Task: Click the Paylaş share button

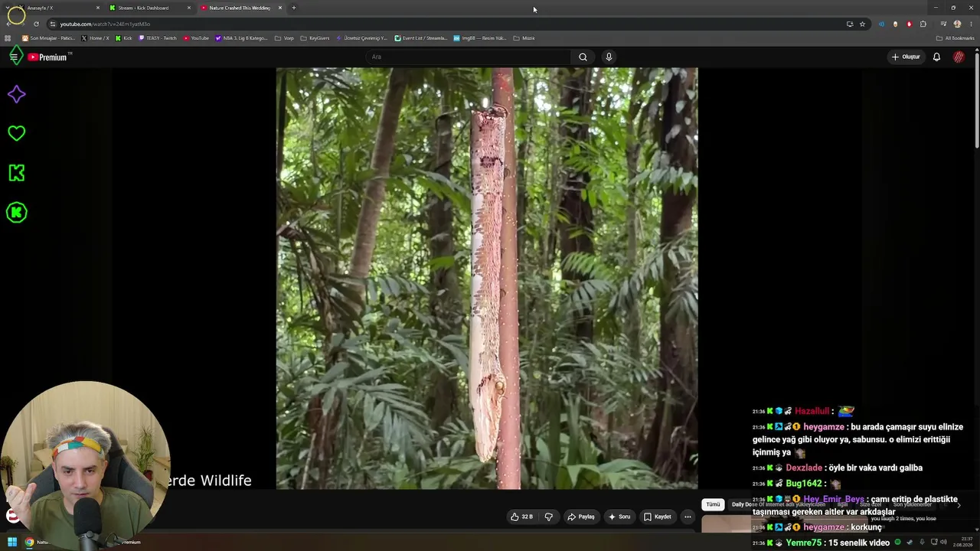Action: tap(580, 517)
